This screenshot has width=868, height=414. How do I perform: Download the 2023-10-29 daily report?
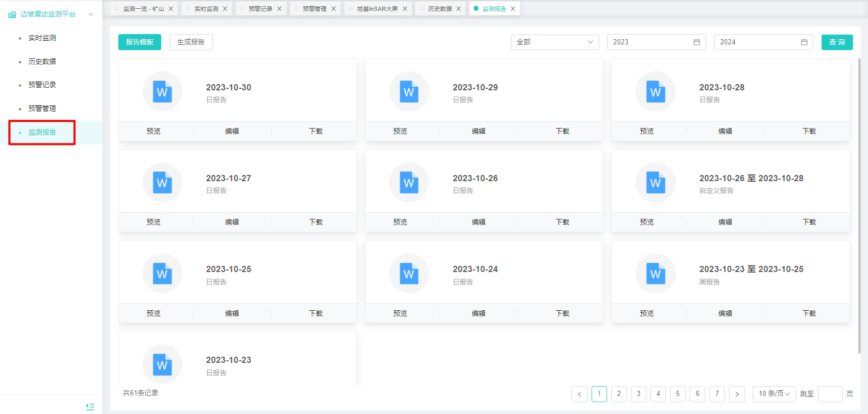(562, 131)
